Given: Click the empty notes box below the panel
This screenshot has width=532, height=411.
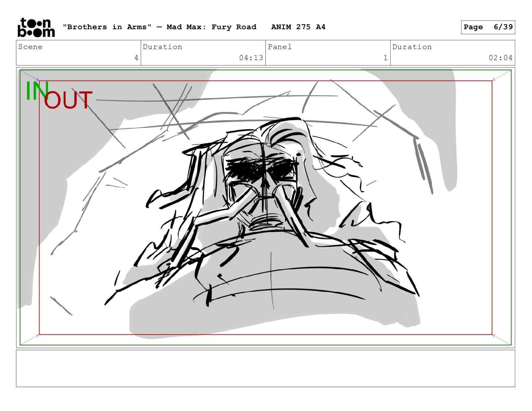Looking at the screenshot, I should (x=265, y=368).
